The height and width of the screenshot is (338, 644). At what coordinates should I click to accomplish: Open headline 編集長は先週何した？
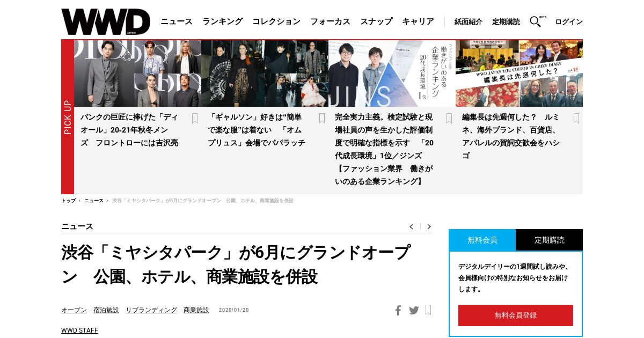pos(511,136)
